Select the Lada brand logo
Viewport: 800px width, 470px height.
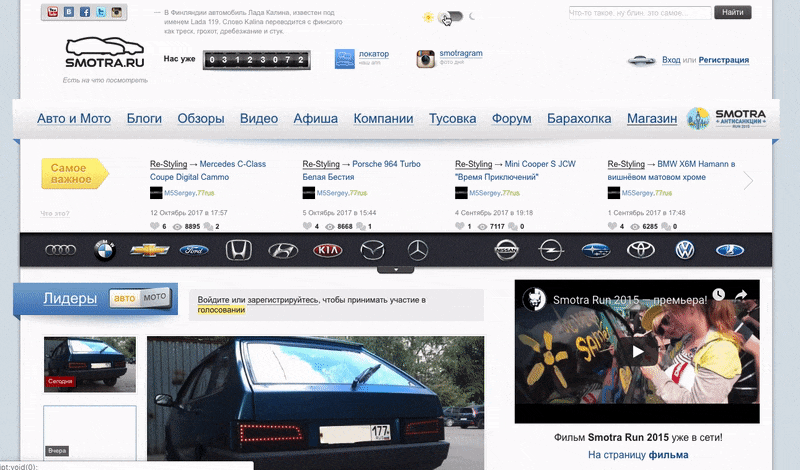tap(730, 250)
